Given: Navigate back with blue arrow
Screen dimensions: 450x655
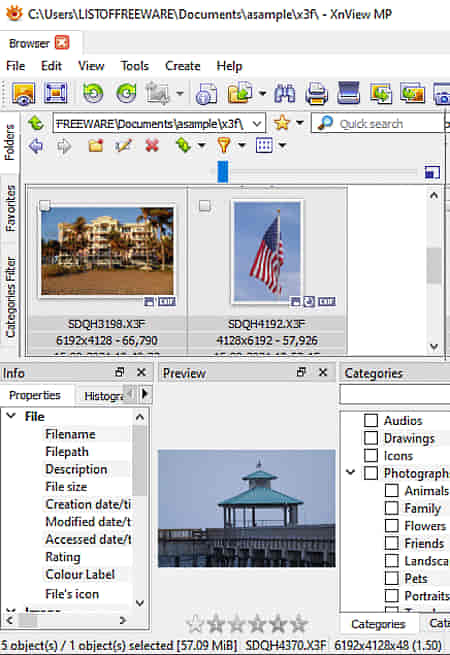Looking at the screenshot, I should click(36, 146).
